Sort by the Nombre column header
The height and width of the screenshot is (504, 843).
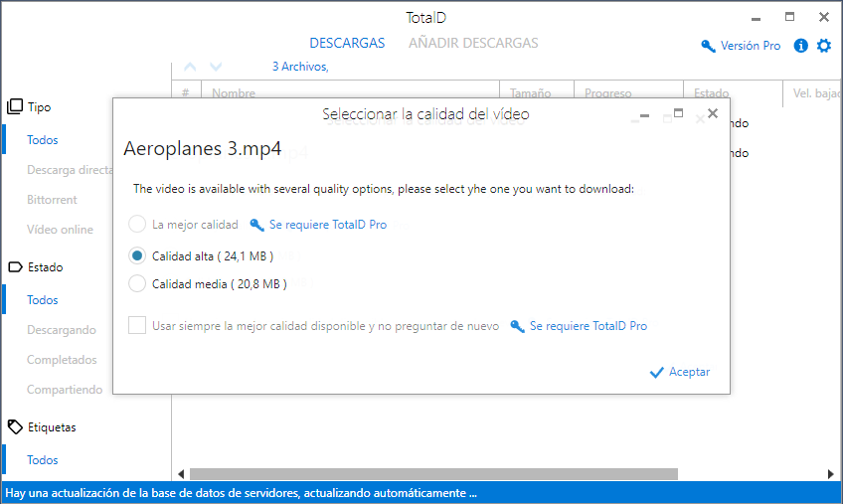pos(234,92)
